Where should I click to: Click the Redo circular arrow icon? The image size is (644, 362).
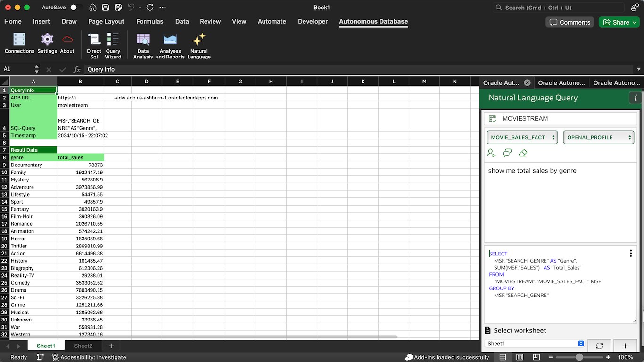click(x=150, y=8)
